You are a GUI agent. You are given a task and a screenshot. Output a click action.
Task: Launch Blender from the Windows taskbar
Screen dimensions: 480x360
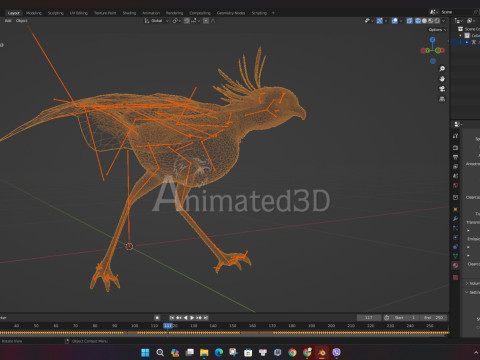[322, 352]
